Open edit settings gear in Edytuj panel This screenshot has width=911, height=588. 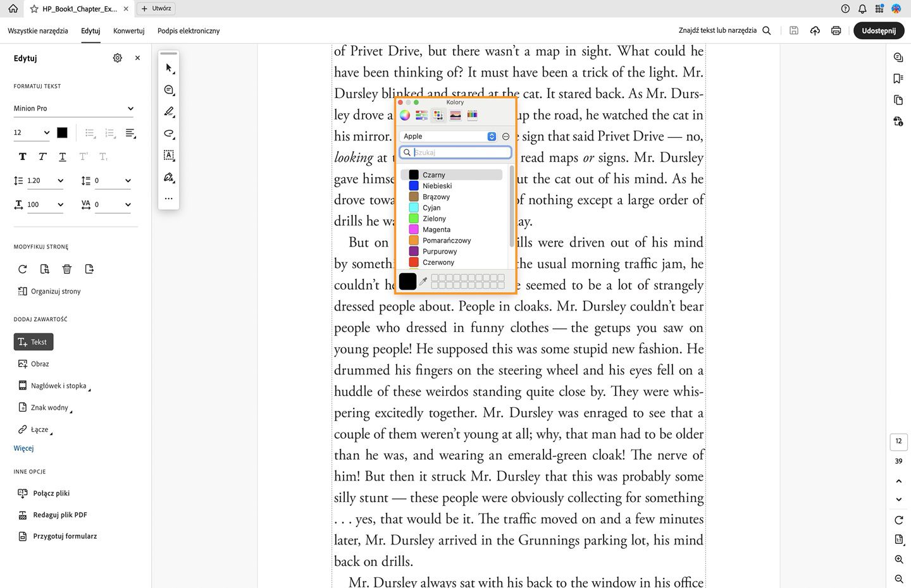tap(118, 58)
